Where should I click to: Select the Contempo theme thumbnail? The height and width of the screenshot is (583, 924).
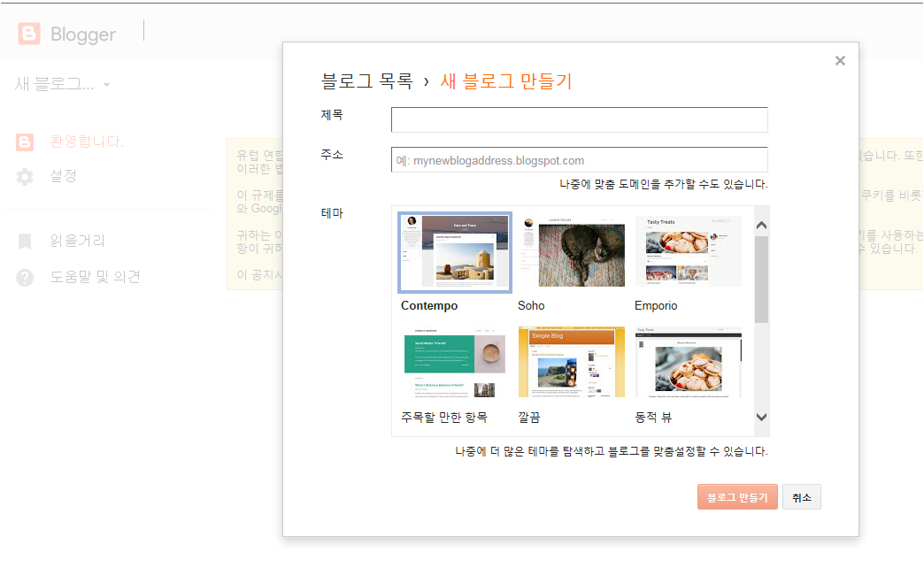(455, 252)
